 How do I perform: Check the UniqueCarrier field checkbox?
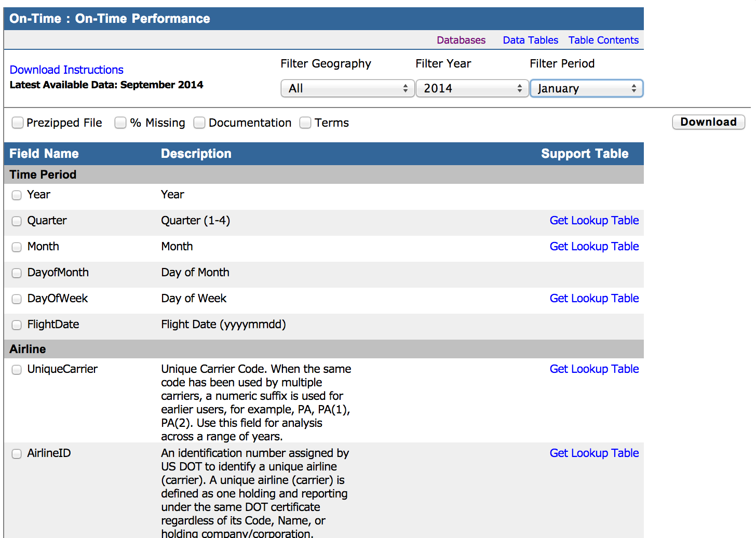(x=17, y=369)
